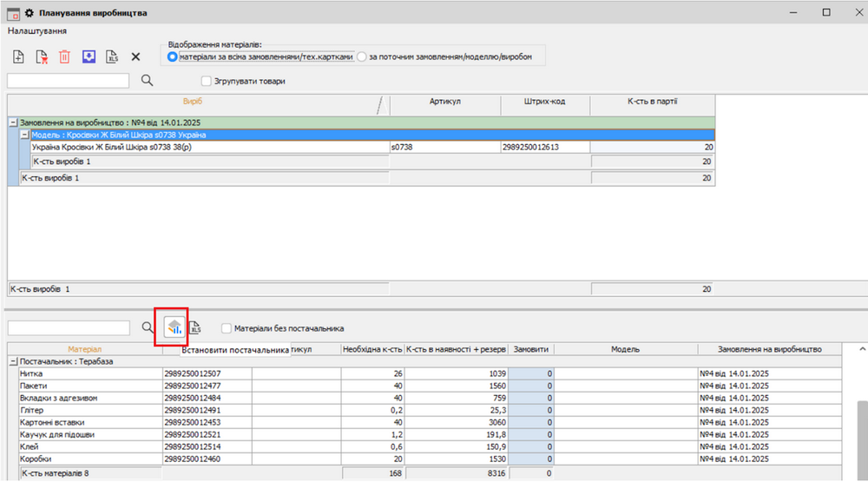Click barcode '2989250012460' in the Коробки row
The height and width of the screenshot is (482, 868).
pos(207,459)
